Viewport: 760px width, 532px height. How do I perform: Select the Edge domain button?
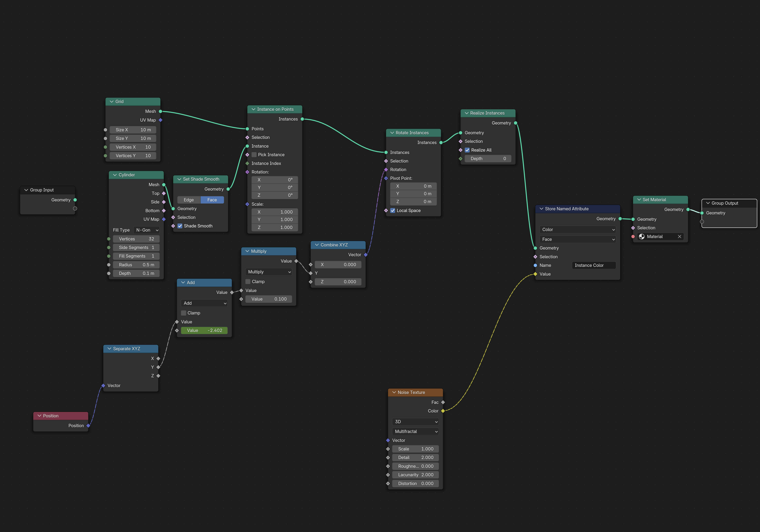pyautogui.click(x=189, y=200)
